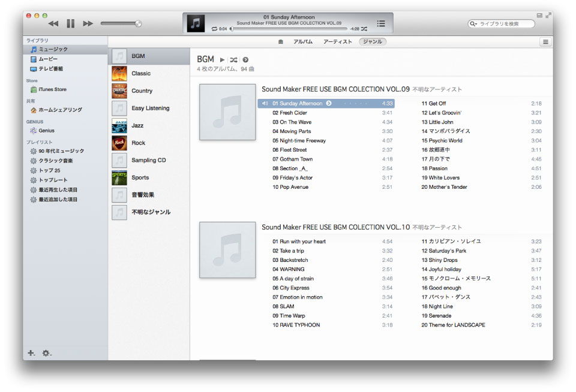
Task: Skip forward to the next track
Action: click(x=88, y=24)
